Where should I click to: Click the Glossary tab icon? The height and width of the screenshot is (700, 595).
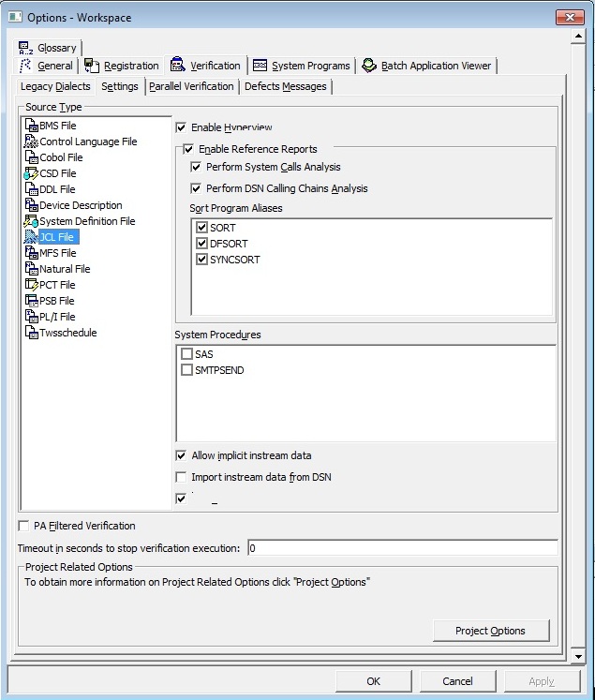(x=26, y=48)
